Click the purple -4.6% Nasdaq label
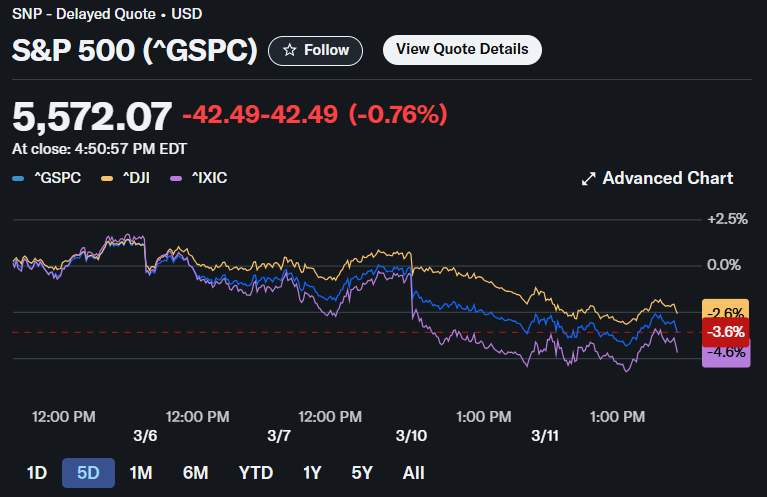The width and height of the screenshot is (767, 497). [726, 352]
